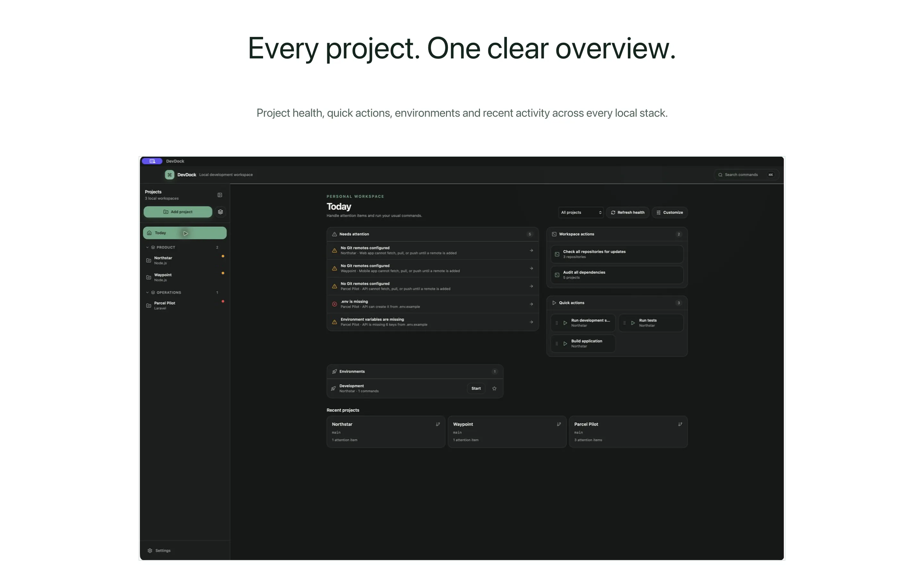Open Waypoint project in sidebar
This screenshot has width=924, height=578.
tap(185, 277)
